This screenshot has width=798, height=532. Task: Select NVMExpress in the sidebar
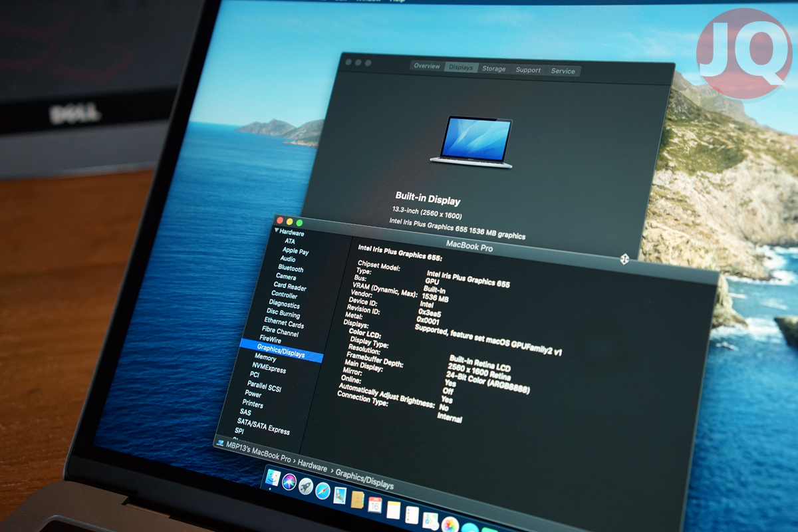[x=269, y=368]
